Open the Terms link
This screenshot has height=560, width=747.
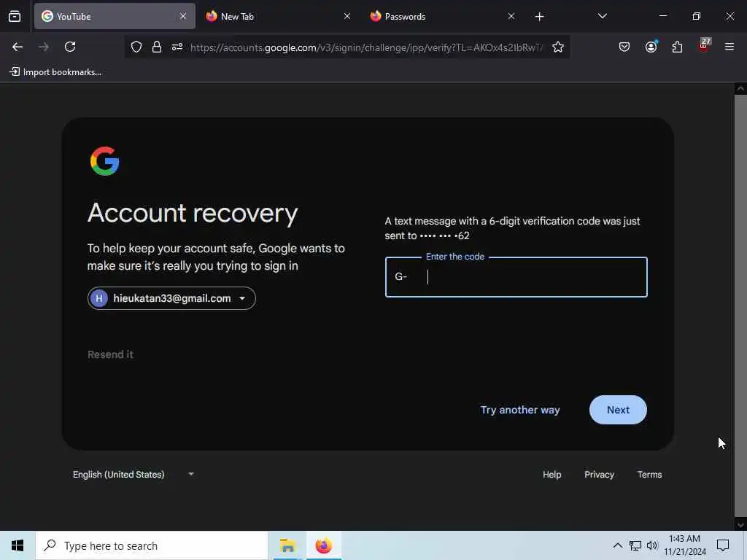tap(649, 475)
